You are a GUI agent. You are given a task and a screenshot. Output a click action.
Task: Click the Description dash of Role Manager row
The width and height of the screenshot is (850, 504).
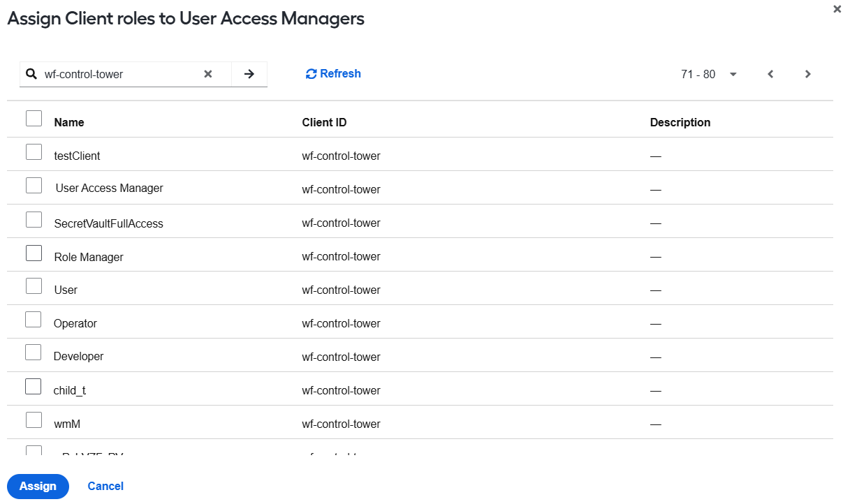pyautogui.click(x=655, y=257)
